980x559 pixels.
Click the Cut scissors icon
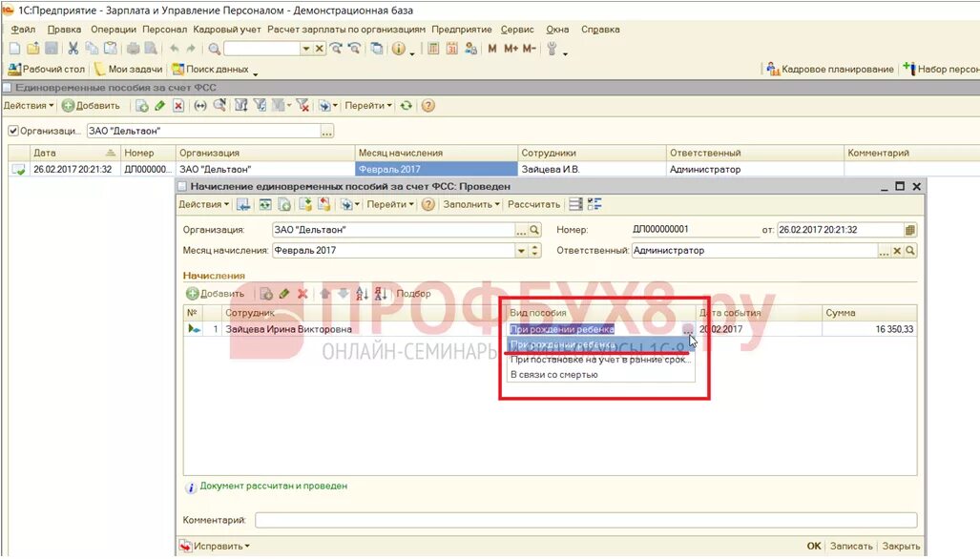click(x=73, y=49)
